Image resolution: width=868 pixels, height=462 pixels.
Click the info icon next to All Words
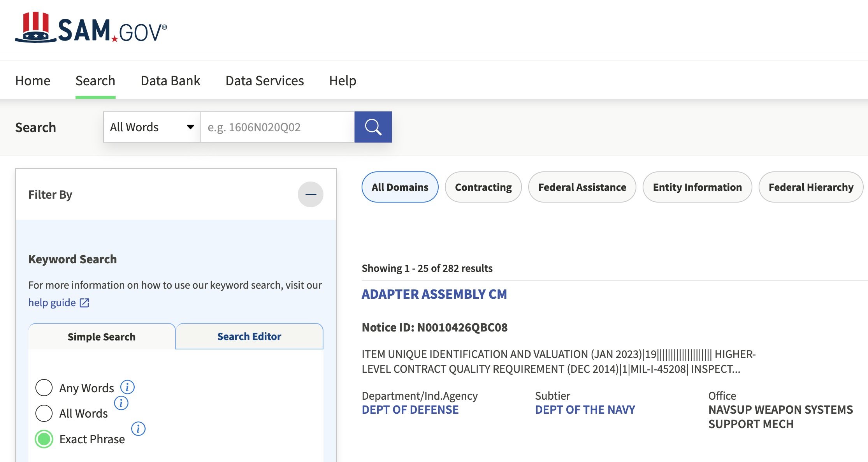tap(122, 404)
